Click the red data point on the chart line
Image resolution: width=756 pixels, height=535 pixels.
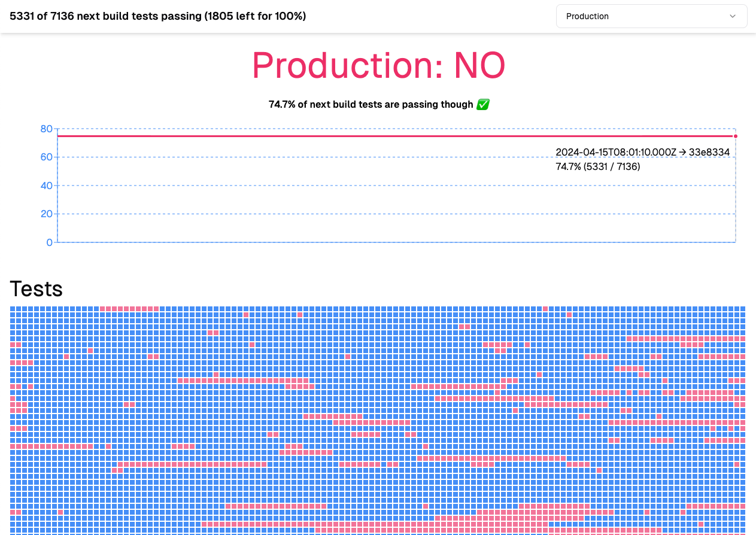click(736, 136)
